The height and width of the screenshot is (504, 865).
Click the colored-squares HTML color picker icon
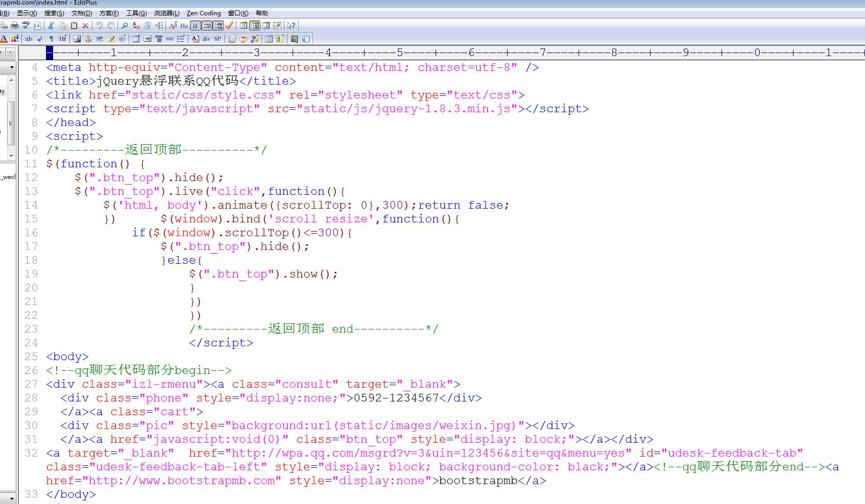[294, 39]
